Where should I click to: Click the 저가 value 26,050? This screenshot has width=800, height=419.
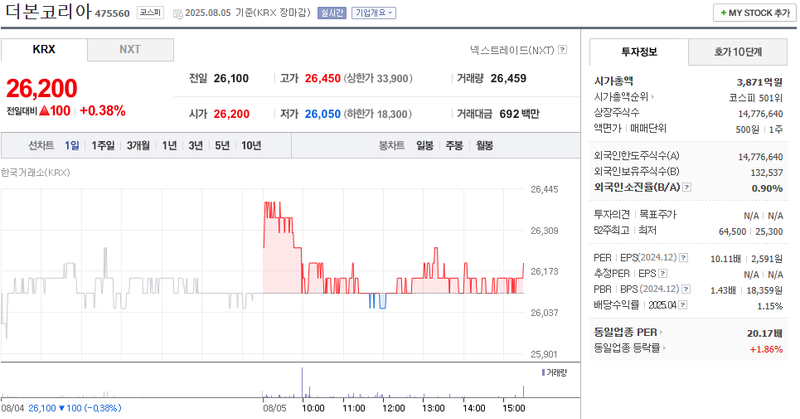322,114
